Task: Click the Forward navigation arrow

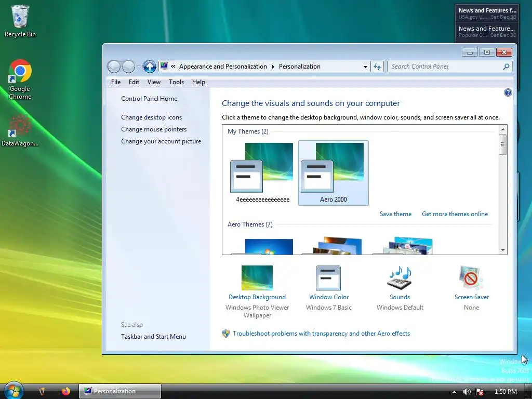Action: pyautogui.click(x=128, y=66)
